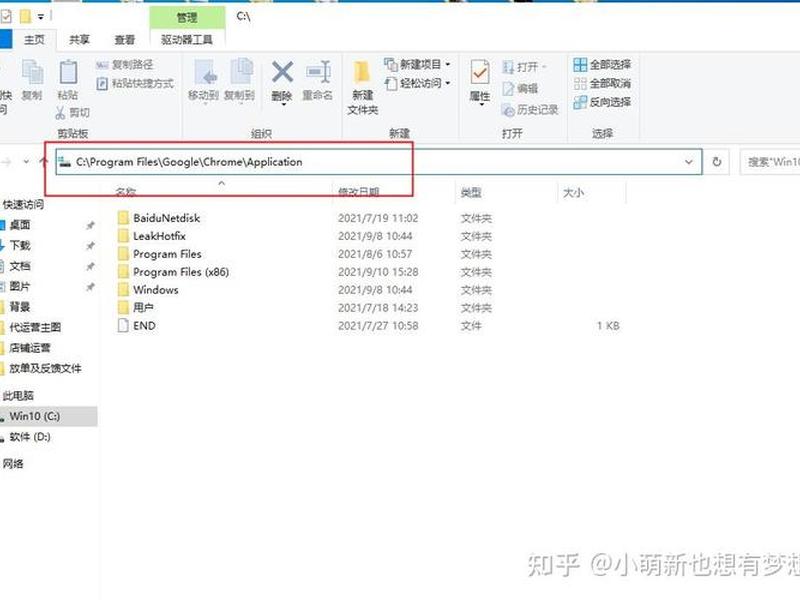Open the quick access toolbar customize dropdown
Viewport: 800px width, 600px height.
click(x=41, y=17)
